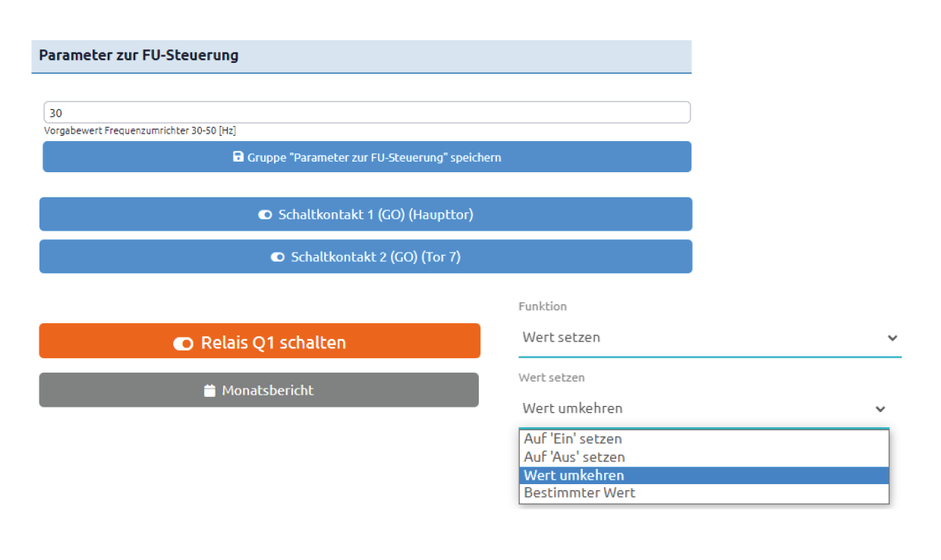Collapse the Wert umkehren dropdown chevron
Viewport: 941px width, 560px height.
click(x=880, y=409)
